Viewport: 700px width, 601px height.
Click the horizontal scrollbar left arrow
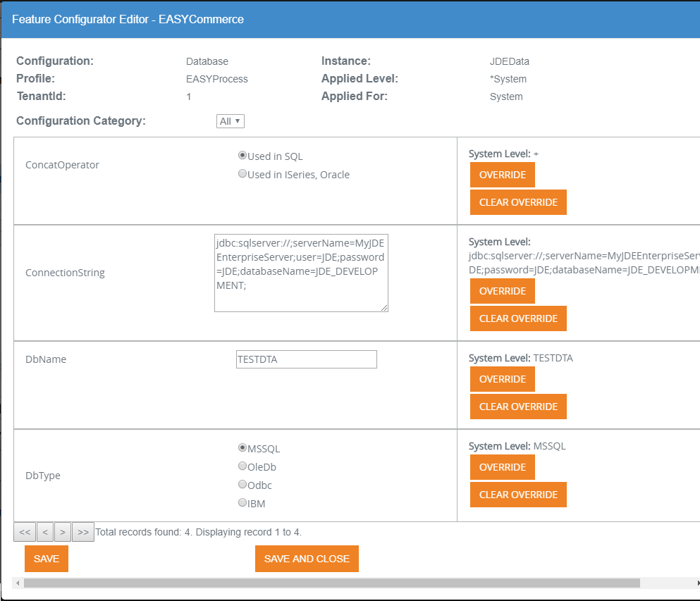tap(18, 583)
